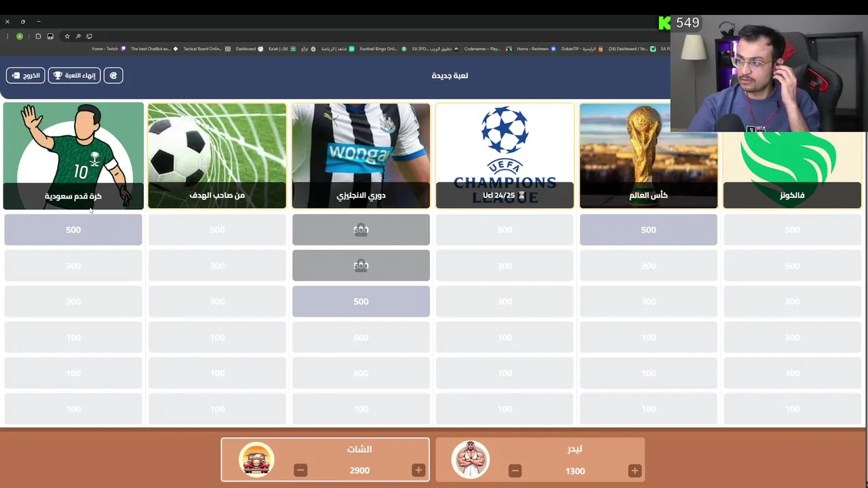Image resolution: width=868 pixels, height=488 pixels.
Task: Click the لعبة جديدة game title
Action: point(450,75)
